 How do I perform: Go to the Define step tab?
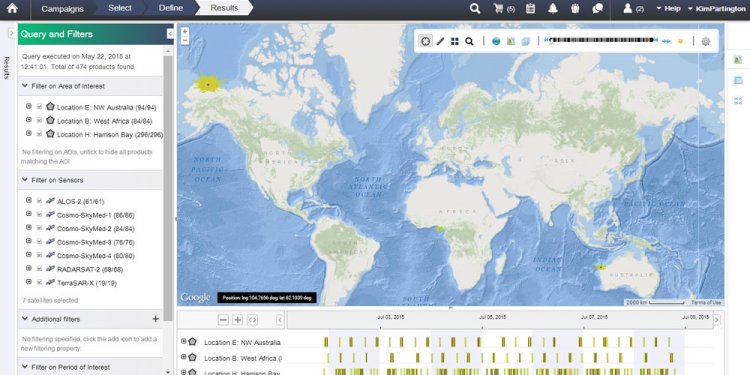click(x=171, y=8)
